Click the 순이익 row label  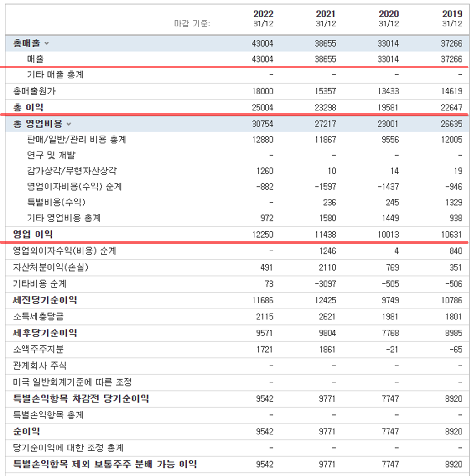pos(26,431)
